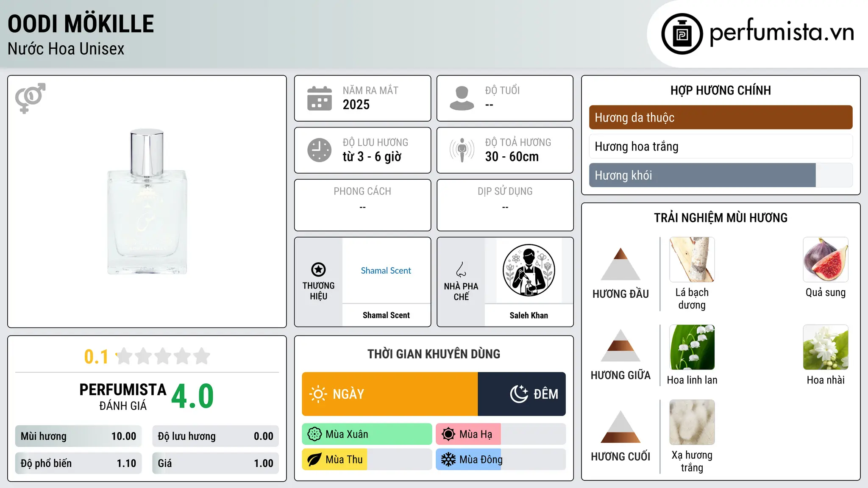The width and height of the screenshot is (868, 488).
Task: Click the snowflake icon beside Mùa Đông
Action: point(448,460)
